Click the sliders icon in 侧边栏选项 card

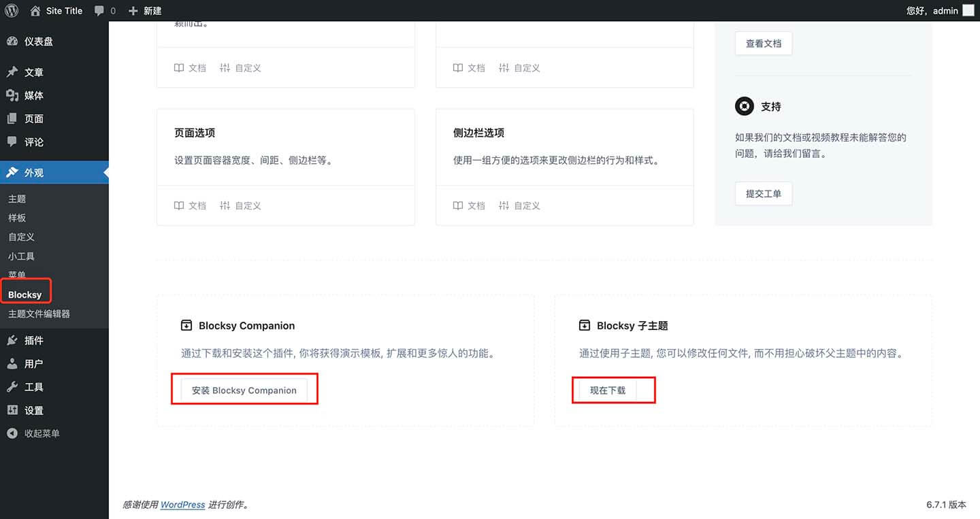(504, 205)
